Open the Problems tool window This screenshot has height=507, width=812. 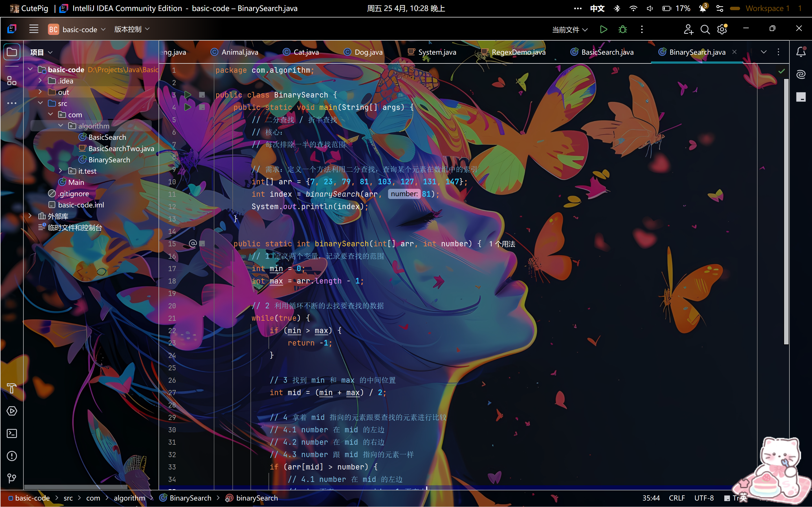pyautogui.click(x=12, y=456)
